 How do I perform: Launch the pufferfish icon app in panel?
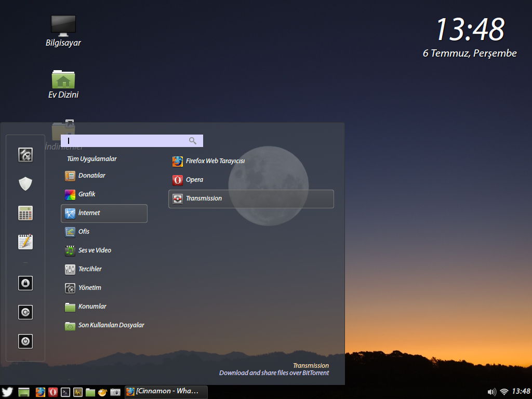[102, 392]
